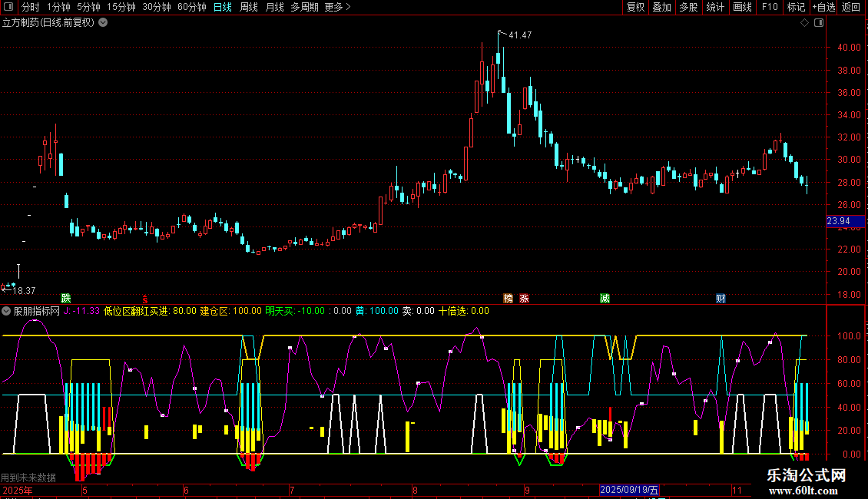Open dropdown next to 立方制药 title
868x499 pixels.
tap(103, 23)
